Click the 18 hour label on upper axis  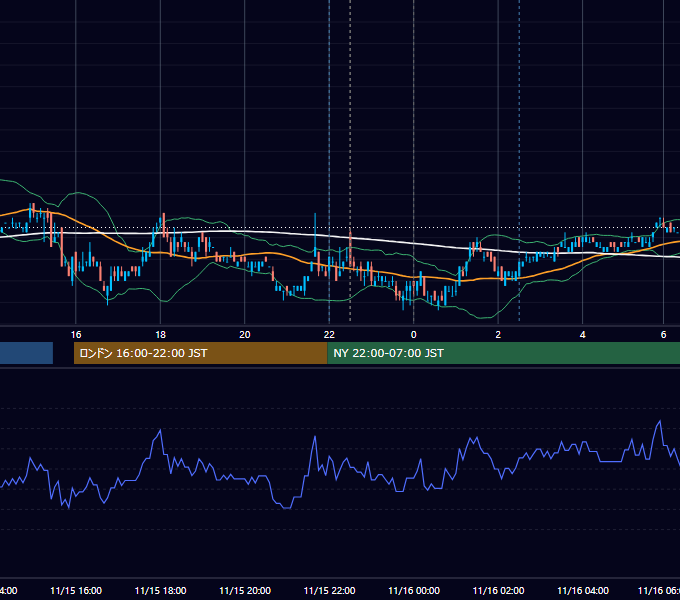160,334
